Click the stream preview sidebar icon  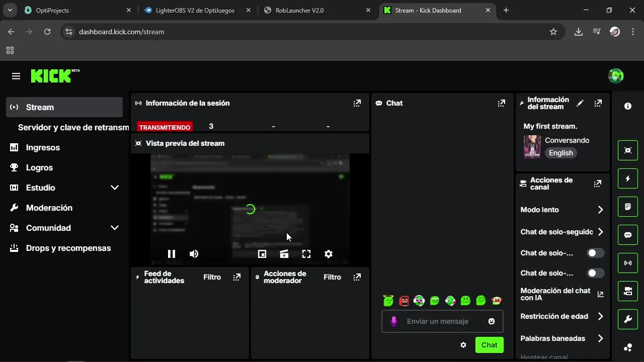628,150
